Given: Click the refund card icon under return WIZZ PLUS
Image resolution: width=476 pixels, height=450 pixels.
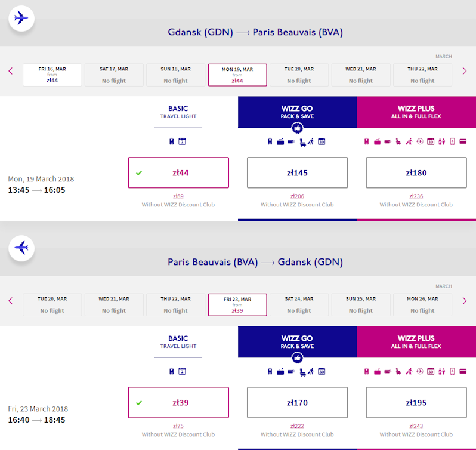Looking at the screenshot, I should click(463, 371).
